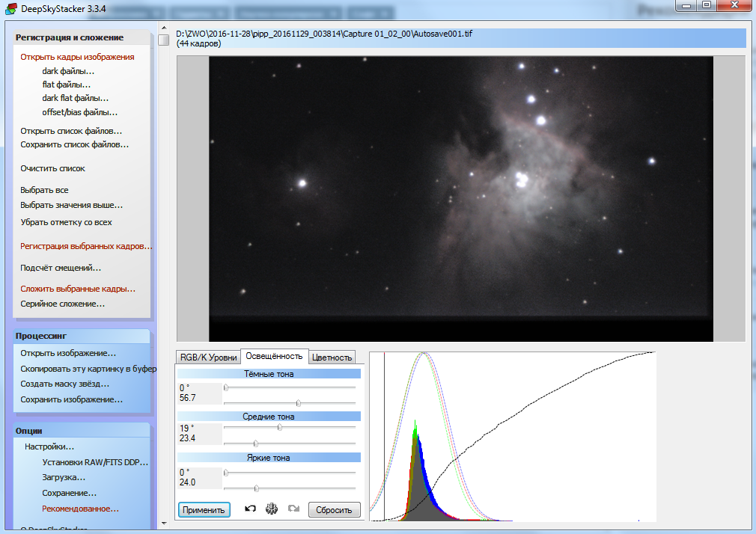Viewport: 756px width, 534px height.
Task: Click Очистить список link
Action: (52, 169)
